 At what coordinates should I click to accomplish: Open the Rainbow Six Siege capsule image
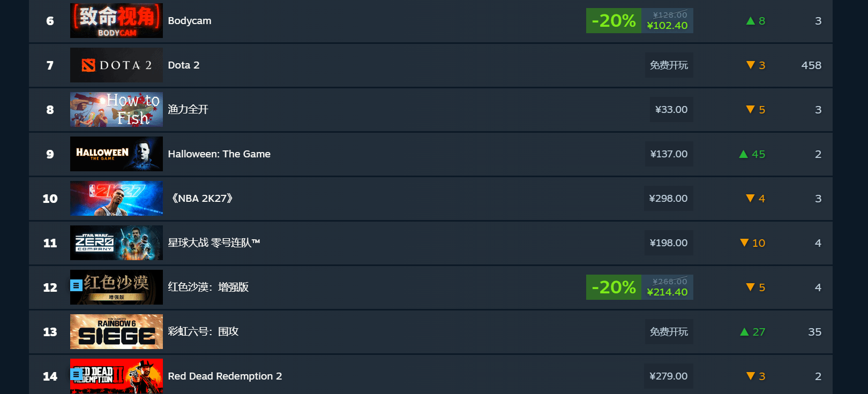pos(116,331)
